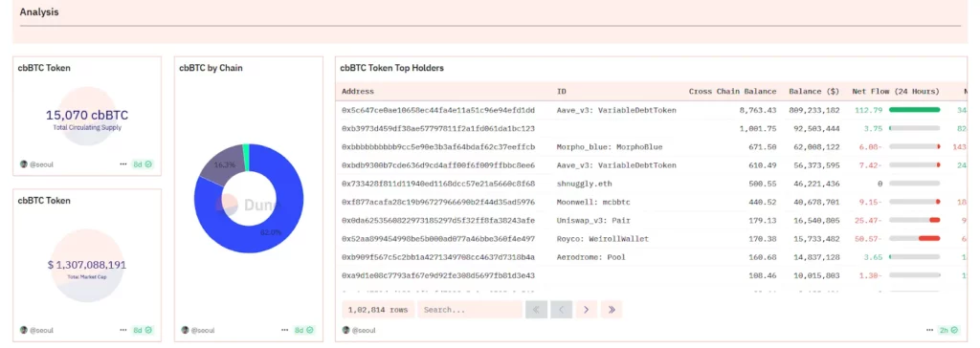Open @seoul avatar on Circulating Supply card
Screen dimensions: 980x348
(x=24, y=164)
